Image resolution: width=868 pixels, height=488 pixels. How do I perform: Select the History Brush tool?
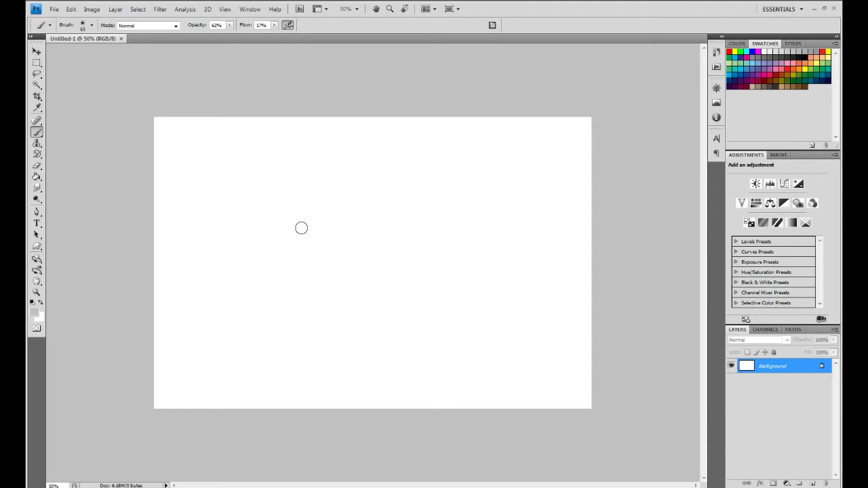[37, 155]
